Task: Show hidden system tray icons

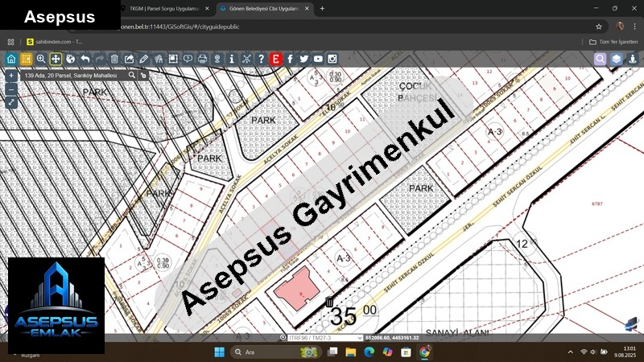Action: tap(569, 352)
